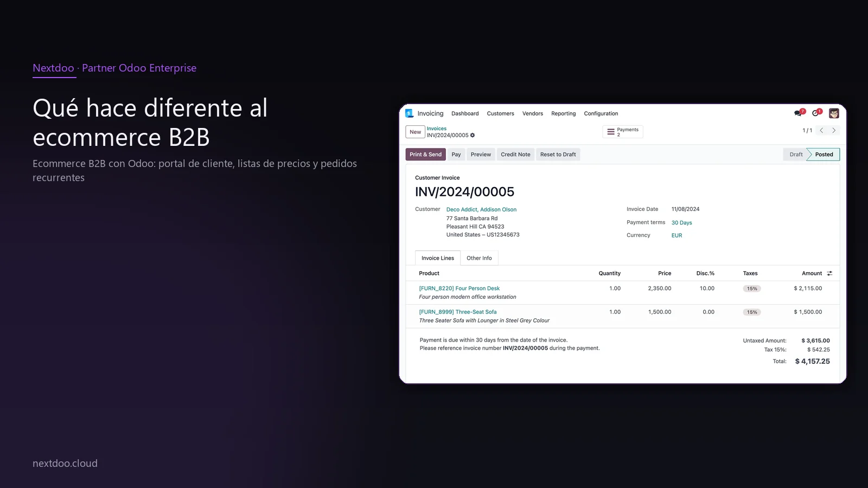Click amount $ 2,115.00 cell
Viewport: 868px width, 488px height.
click(808, 288)
